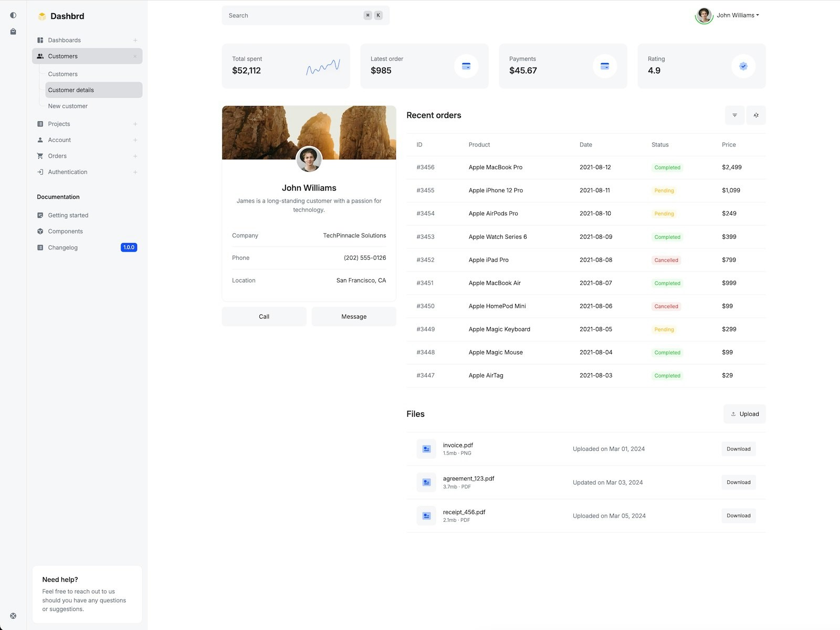Click the profile photo on customer card
This screenshot has height=630, width=840.
[x=309, y=159]
